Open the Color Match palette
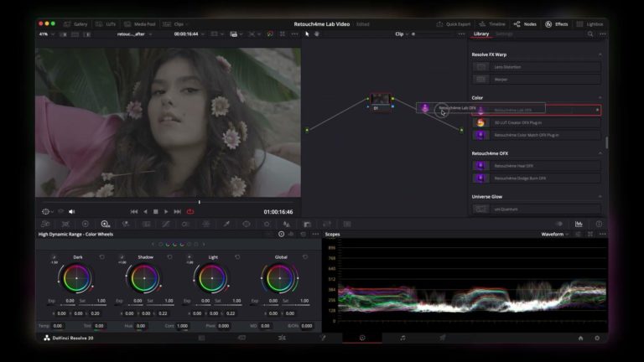Image resolution: width=644 pixels, height=362 pixels. point(65,224)
